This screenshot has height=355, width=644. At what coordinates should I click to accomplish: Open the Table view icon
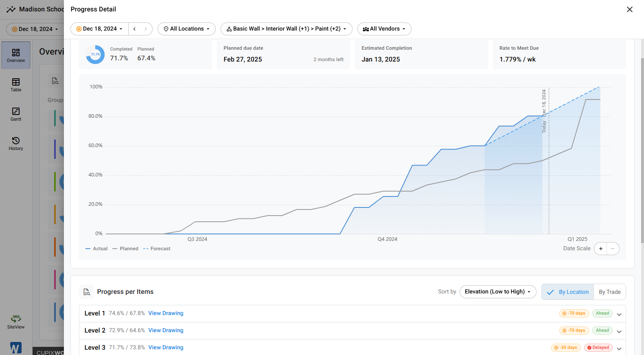(x=16, y=85)
